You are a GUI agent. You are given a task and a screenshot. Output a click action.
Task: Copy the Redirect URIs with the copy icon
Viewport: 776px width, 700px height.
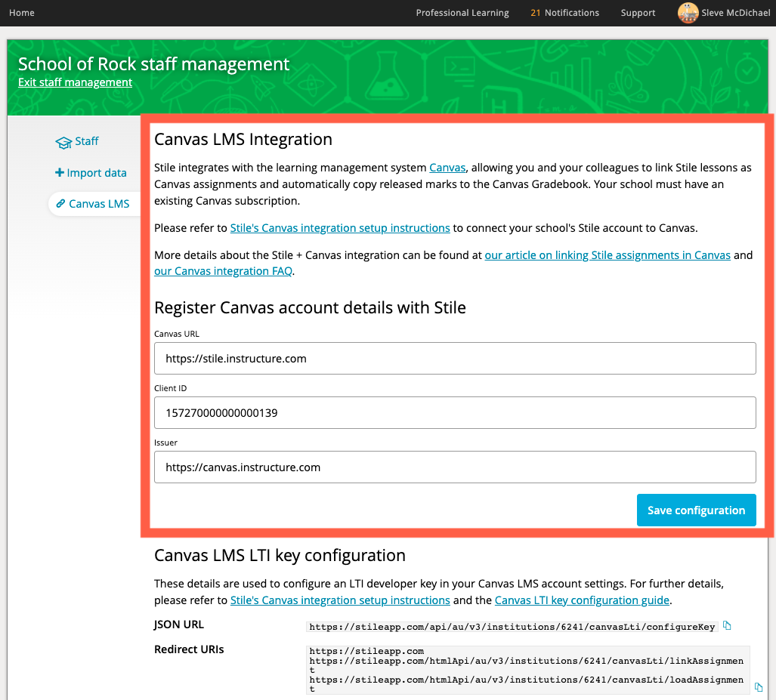759,687
